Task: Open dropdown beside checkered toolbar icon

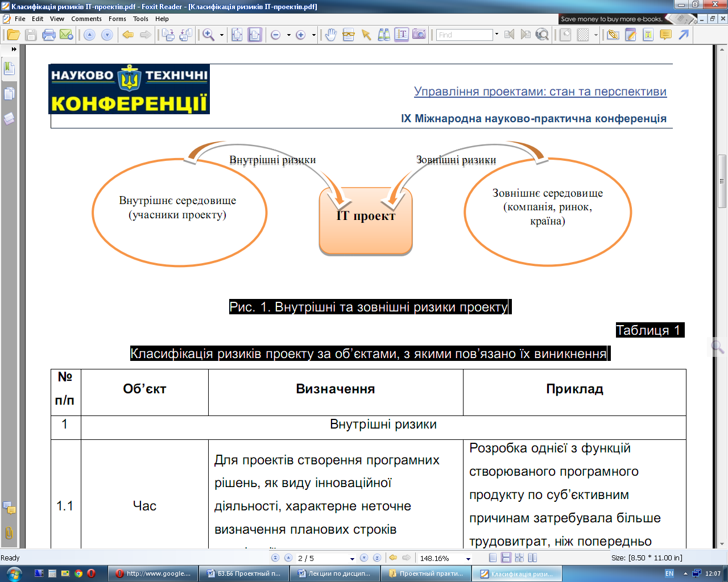Action: pyautogui.click(x=595, y=35)
